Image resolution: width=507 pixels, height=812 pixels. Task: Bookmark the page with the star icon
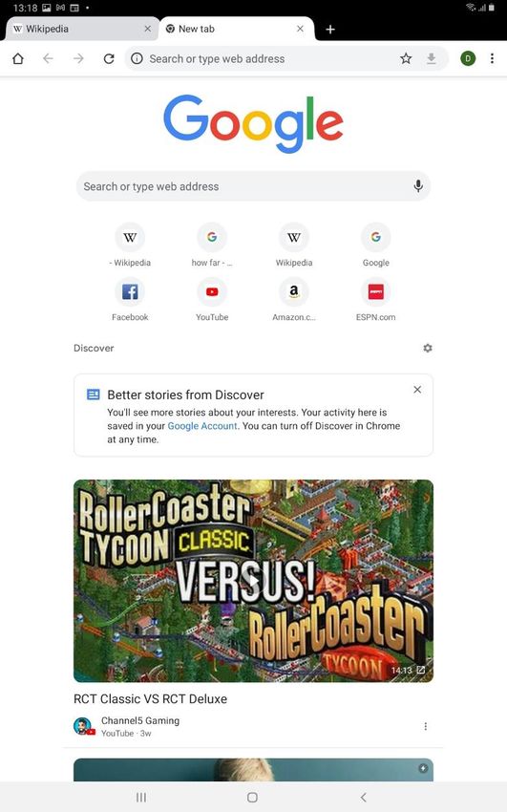click(x=406, y=58)
